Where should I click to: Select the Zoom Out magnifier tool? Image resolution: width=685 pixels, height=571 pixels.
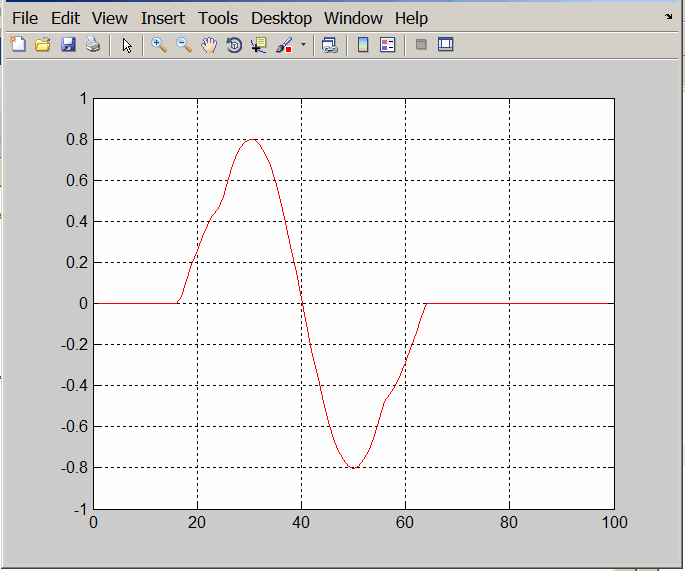click(x=184, y=45)
